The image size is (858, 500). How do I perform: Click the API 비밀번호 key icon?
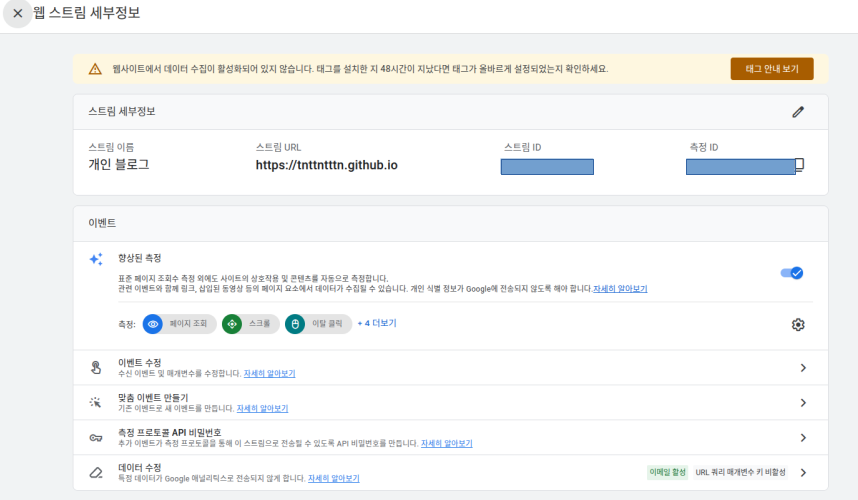click(x=96, y=438)
